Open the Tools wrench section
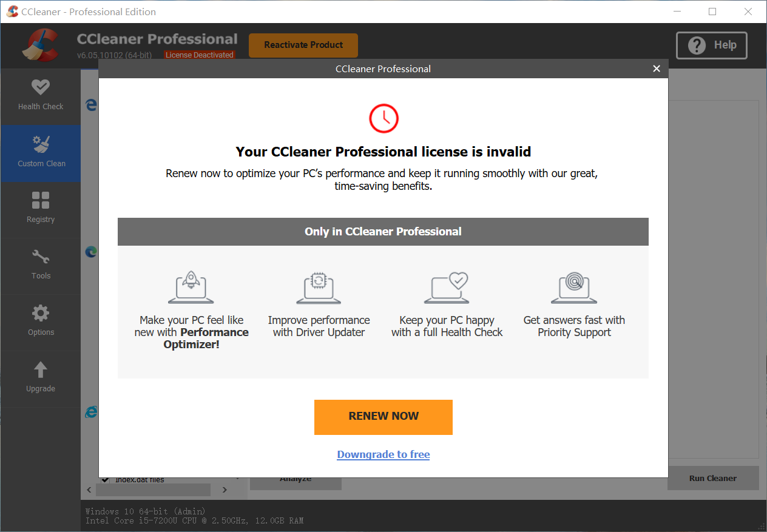The height and width of the screenshot is (532, 767). (41, 266)
